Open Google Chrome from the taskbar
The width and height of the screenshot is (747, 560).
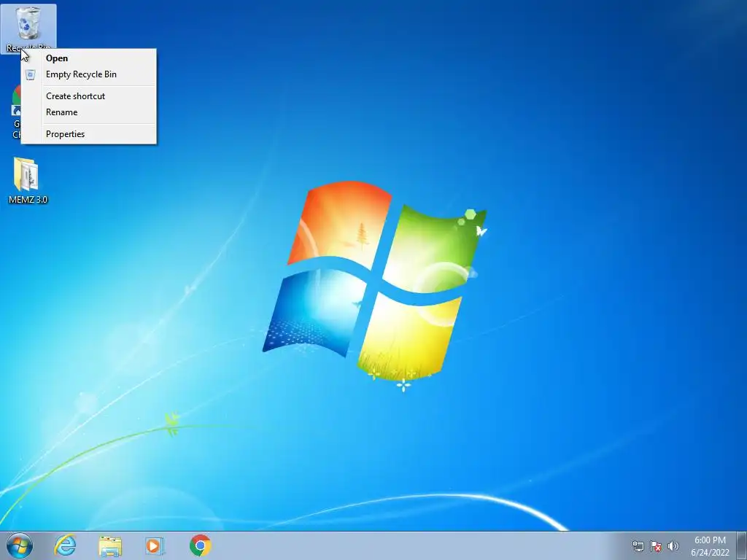[x=200, y=545]
